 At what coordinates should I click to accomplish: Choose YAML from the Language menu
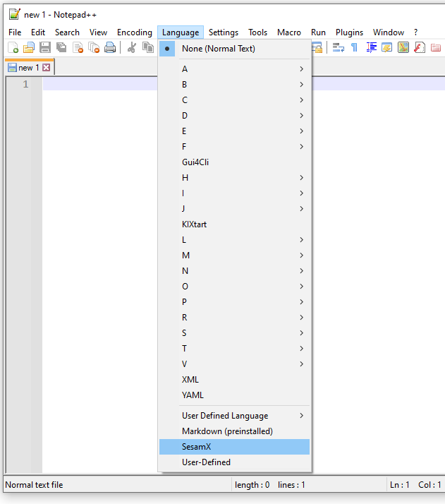(x=234, y=395)
